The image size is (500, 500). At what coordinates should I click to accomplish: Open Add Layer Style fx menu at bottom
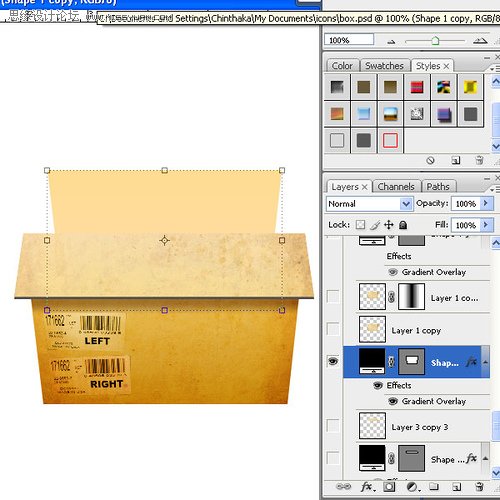[368, 487]
